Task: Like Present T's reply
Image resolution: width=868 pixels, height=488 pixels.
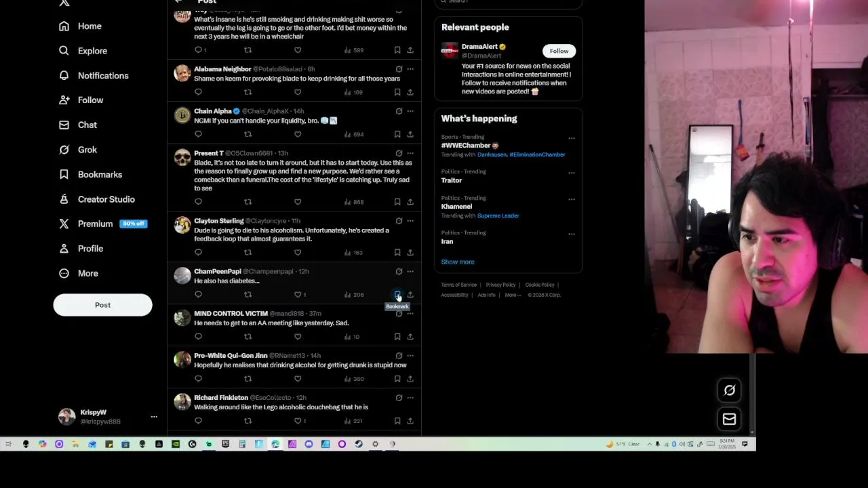Action: (298, 202)
